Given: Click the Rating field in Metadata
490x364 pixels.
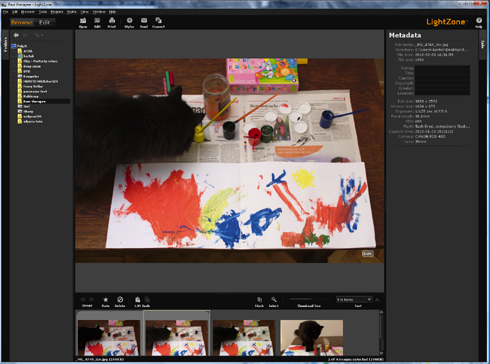Looking at the screenshot, I should click(442, 68).
